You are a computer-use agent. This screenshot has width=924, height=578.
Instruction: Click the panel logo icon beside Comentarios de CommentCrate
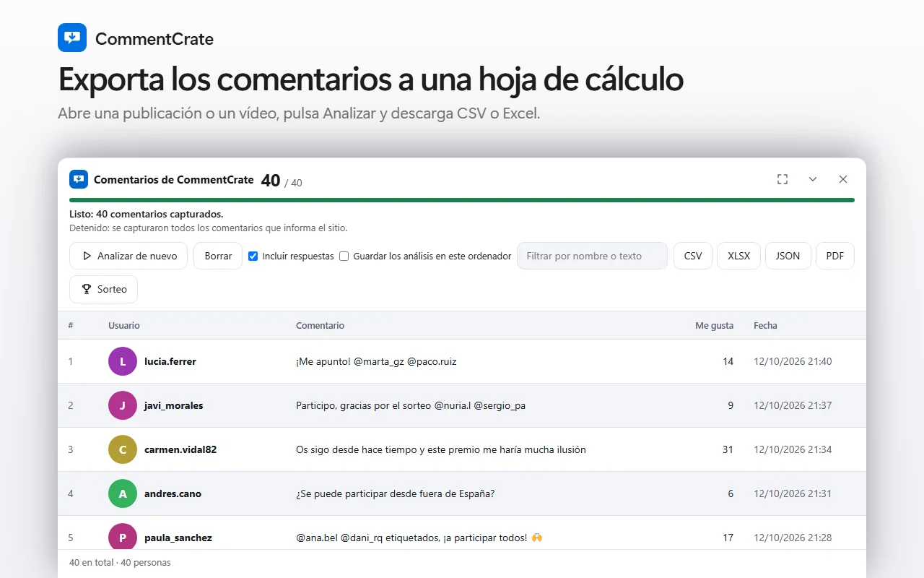(78, 179)
